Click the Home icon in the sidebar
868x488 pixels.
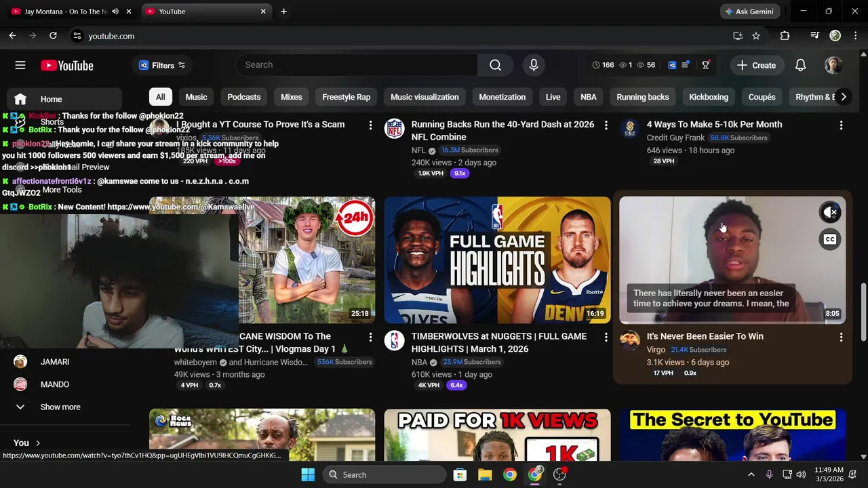pyautogui.click(x=20, y=99)
